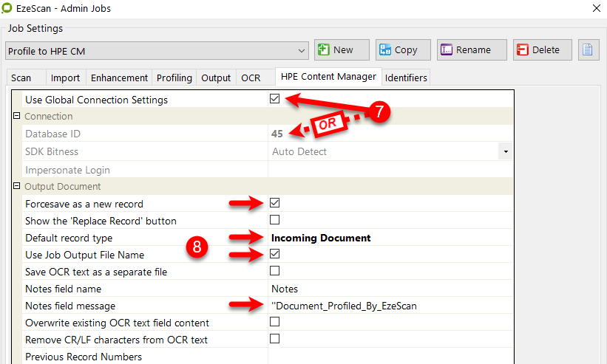Open the Profile to HPE CM job dropdown

(302, 51)
